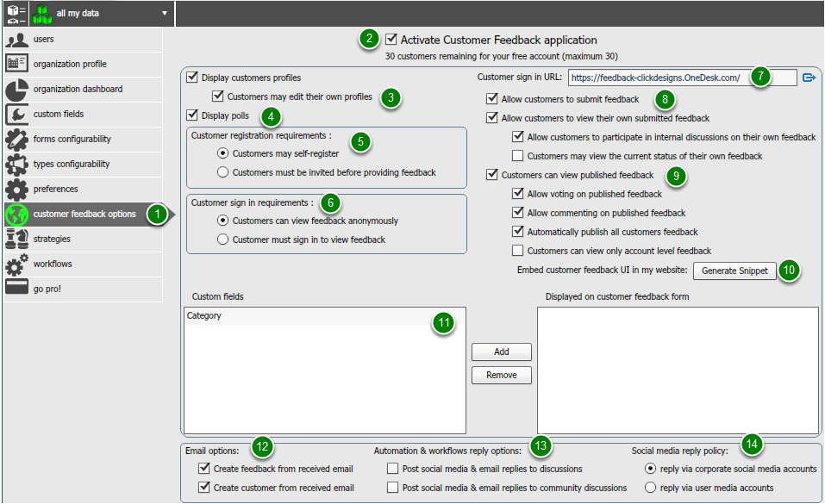Click the go pro card icon

point(16,287)
